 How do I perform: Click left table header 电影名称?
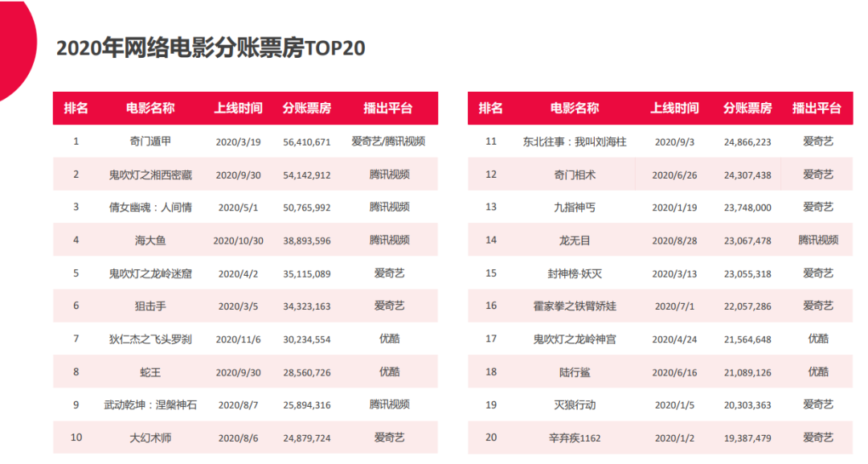click(150, 108)
